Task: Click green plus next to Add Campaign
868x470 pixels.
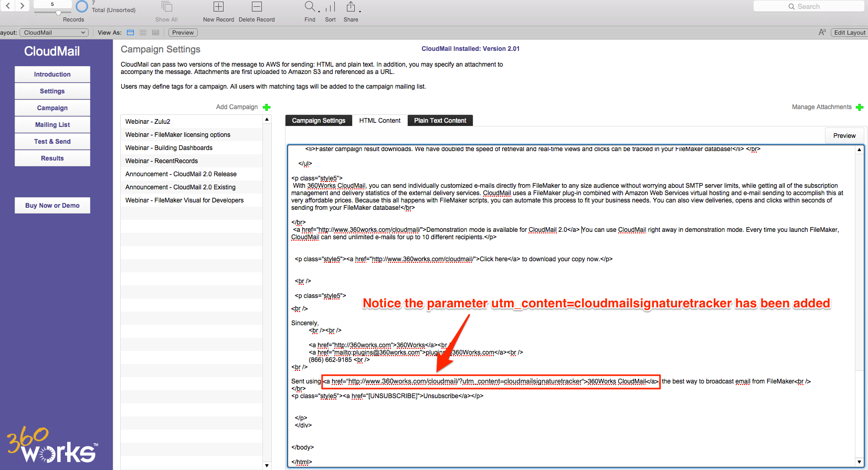Action: click(267, 107)
